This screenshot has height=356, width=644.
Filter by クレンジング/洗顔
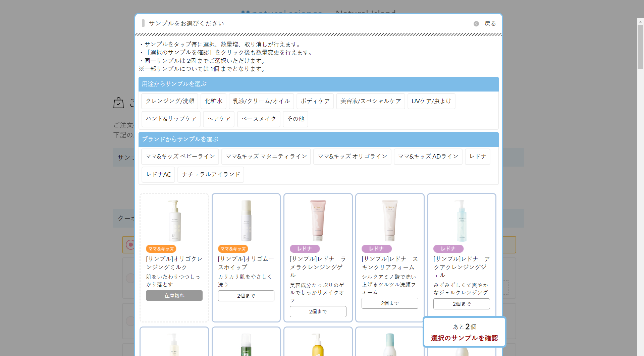(x=170, y=101)
